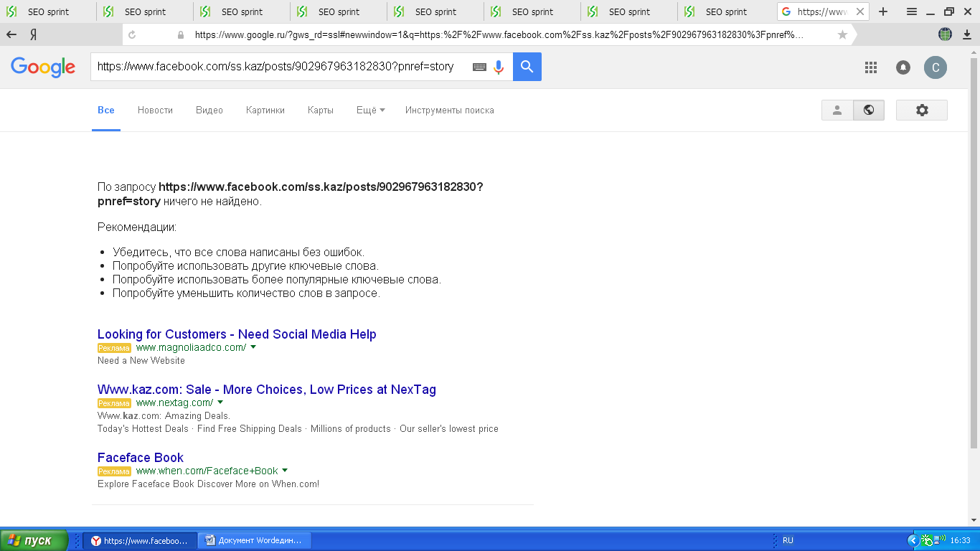Open the dropdown arrow next to www.magnoliaadco.com/
Screen dimensions: 980x551
click(x=253, y=347)
